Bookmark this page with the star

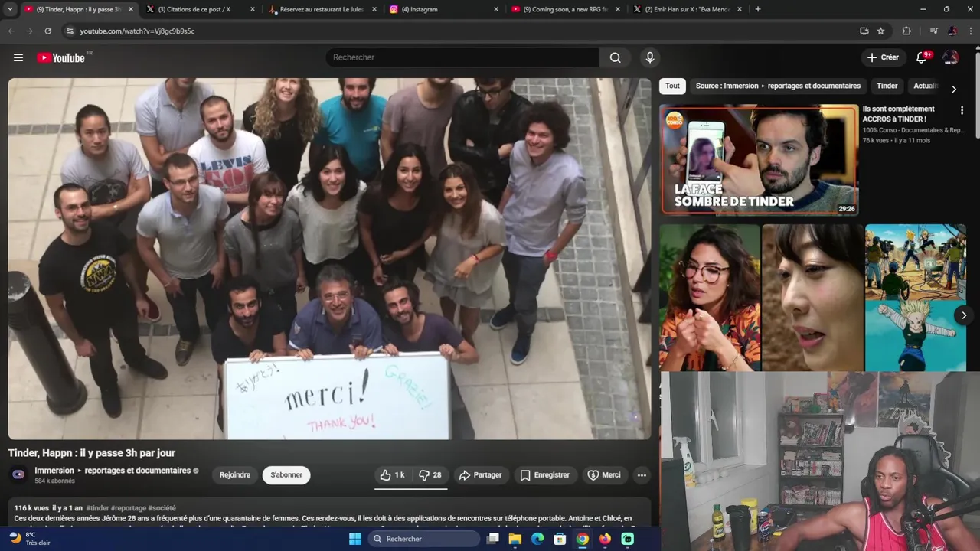pos(880,31)
